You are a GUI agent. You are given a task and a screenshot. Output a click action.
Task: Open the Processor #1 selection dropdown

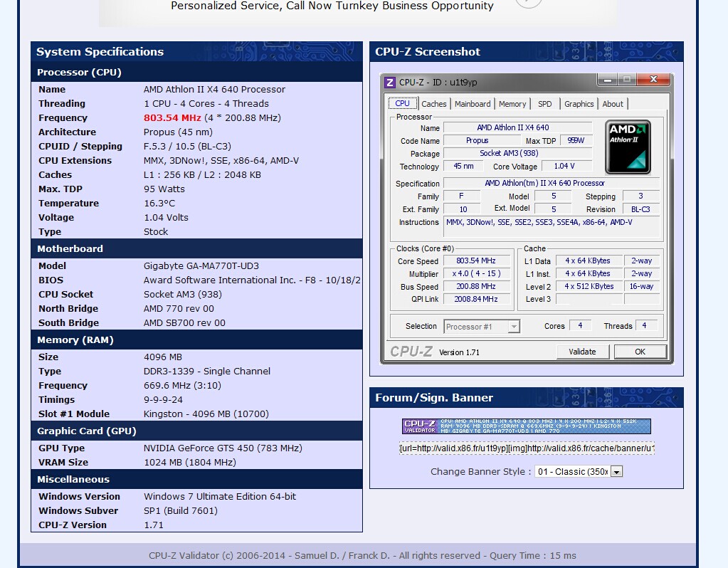pos(482,327)
